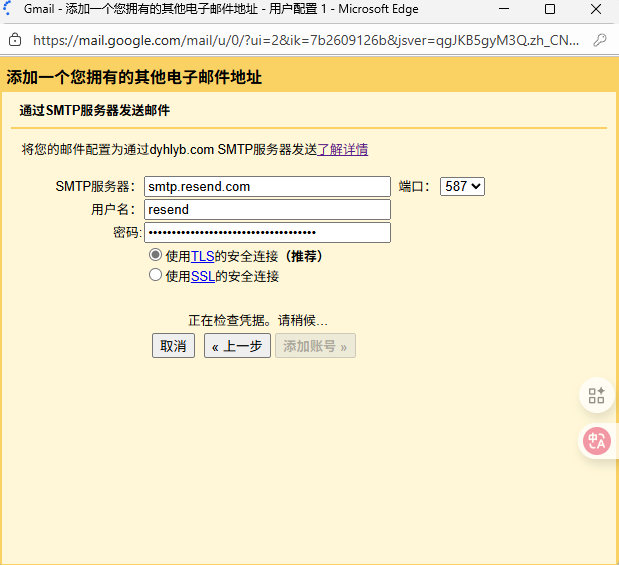Open the password manager key icon
The height and width of the screenshot is (565, 619).
coord(600,40)
